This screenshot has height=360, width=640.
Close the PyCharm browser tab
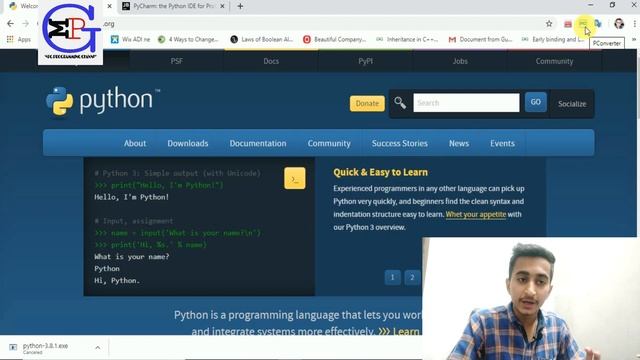(x=222, y=6)
